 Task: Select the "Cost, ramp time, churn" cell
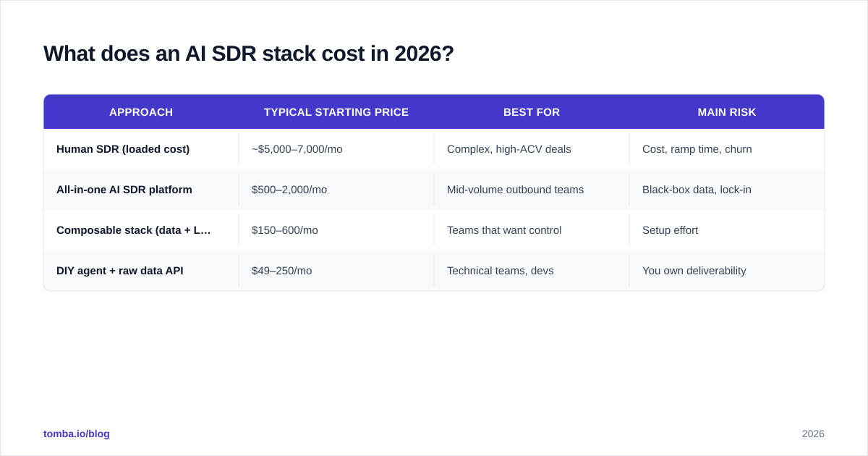[x=727, y=149]
